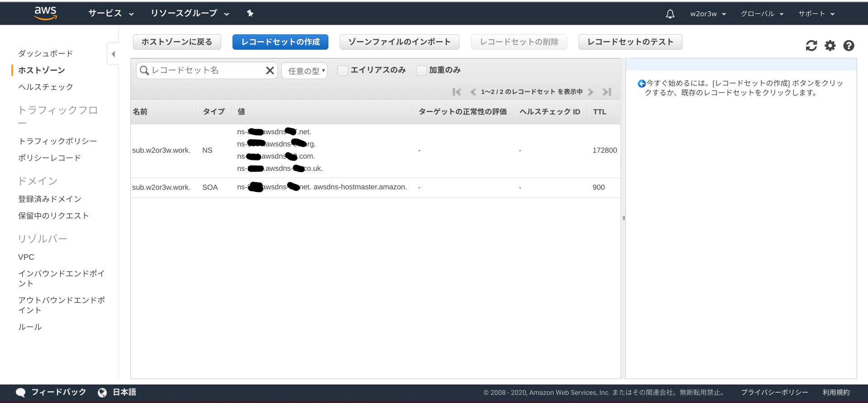Open ルール in the sidebar

30,327
